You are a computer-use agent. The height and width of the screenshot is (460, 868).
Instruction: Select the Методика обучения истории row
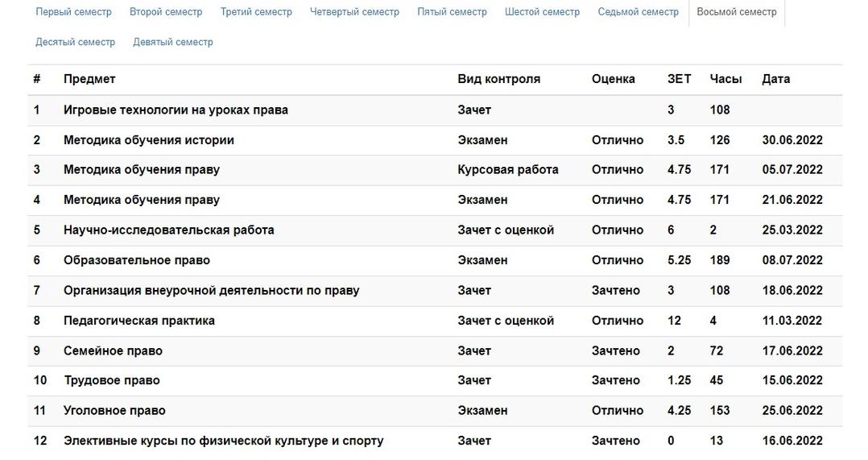point(435,140)
